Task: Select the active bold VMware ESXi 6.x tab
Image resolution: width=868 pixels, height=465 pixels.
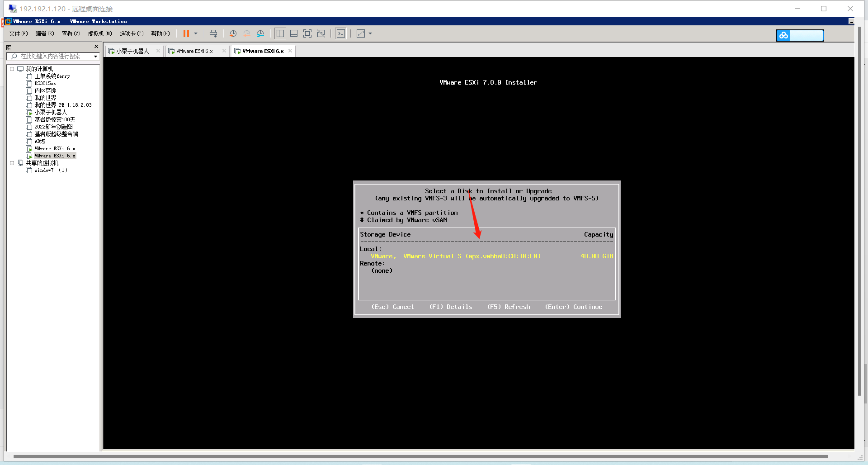Action: (263, 51)
